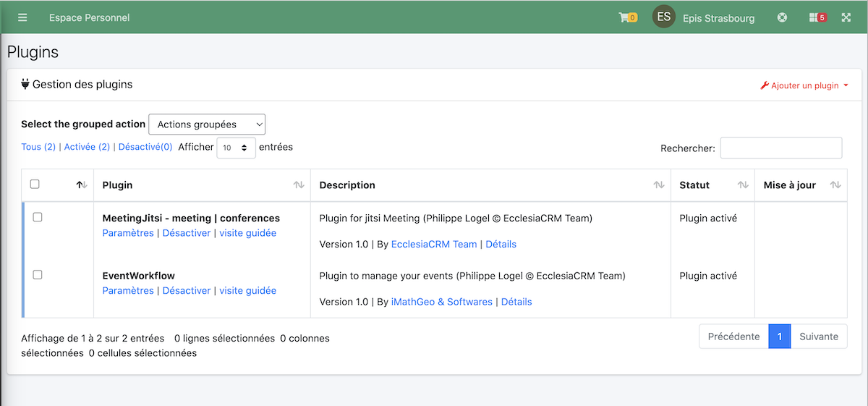The image size is (868, 406).
Task: Go to the Suivante page
Action: pyautogui.click(x=819, y=337)
